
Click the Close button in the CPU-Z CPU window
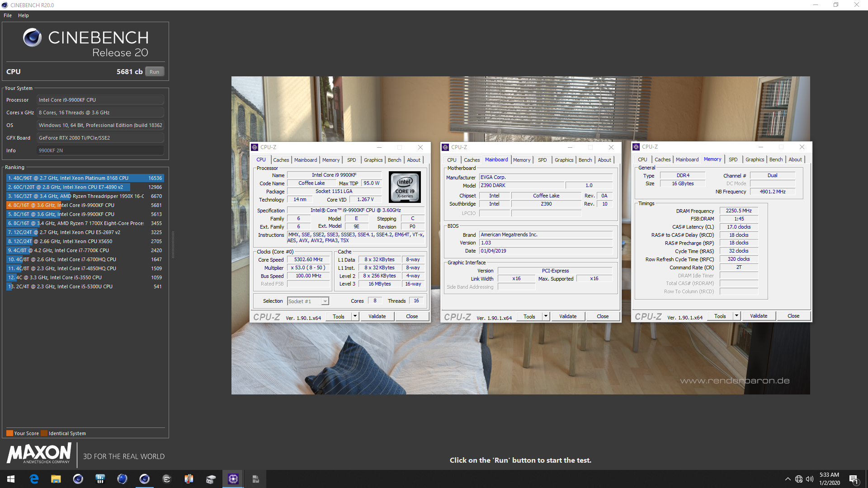coord(412,316)
